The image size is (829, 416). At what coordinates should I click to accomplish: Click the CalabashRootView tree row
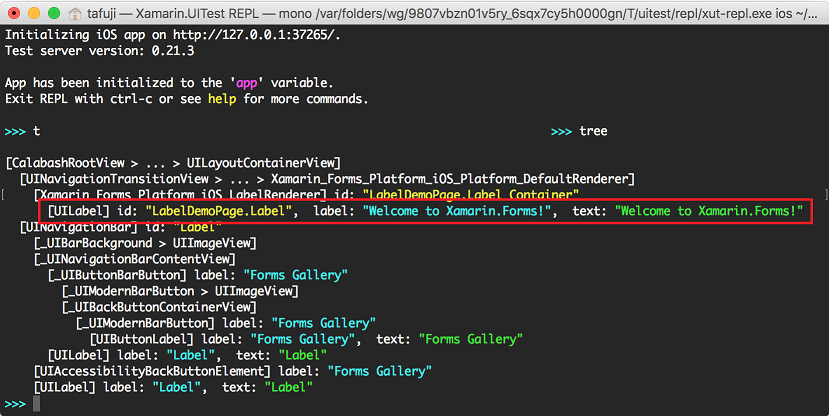pos(173,163)
